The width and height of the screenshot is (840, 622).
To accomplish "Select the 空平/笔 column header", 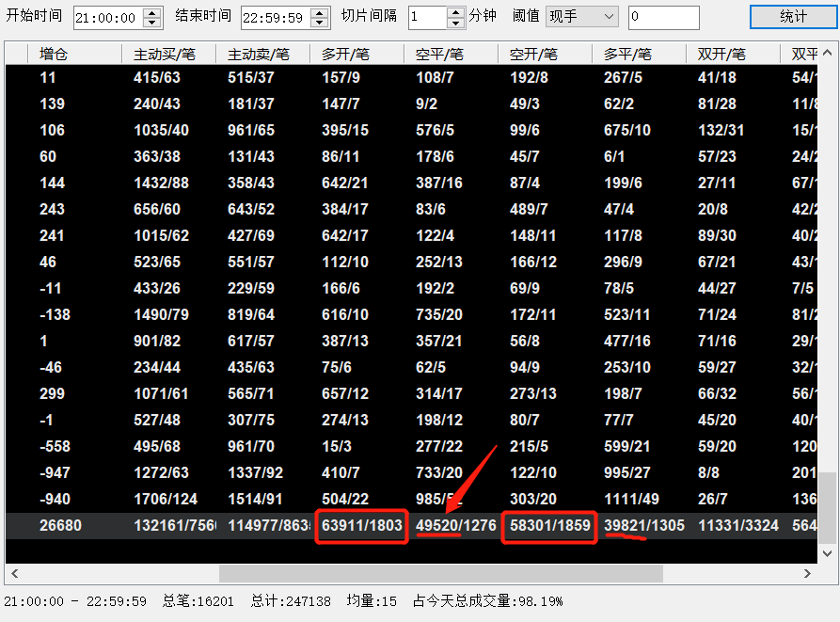I will 452,55.
